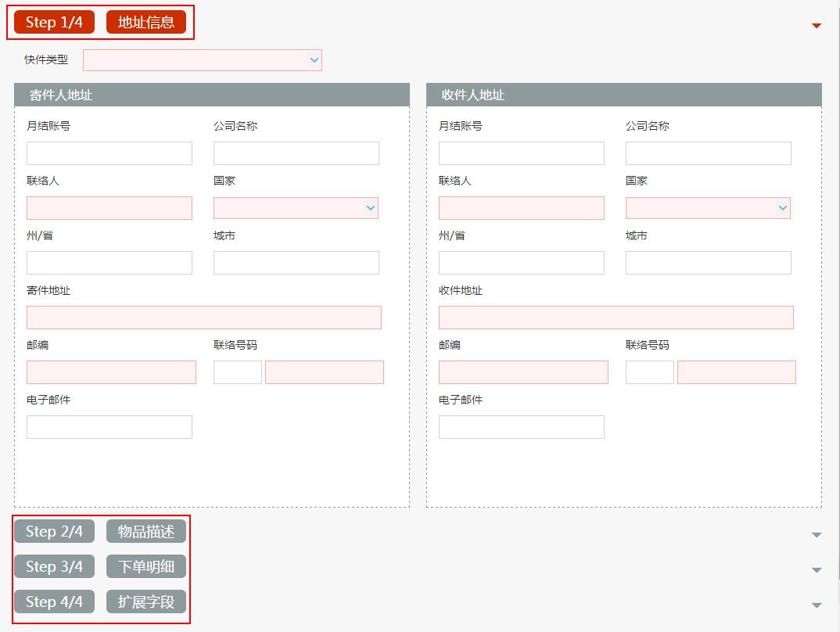Expand the Step 3/4 section arrow
This screenshot has height=632, width=840.
click(x=817, y=570)
